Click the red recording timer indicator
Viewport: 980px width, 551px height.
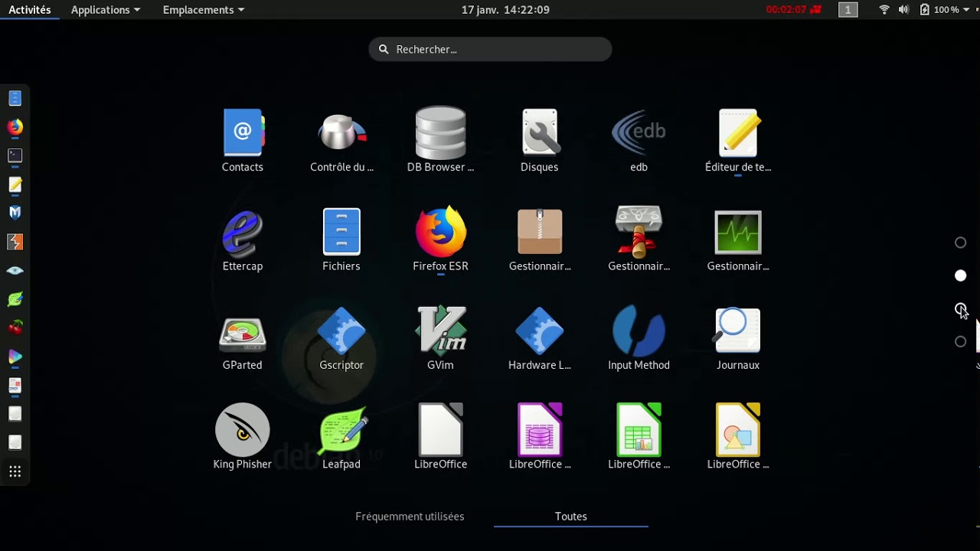794,10
